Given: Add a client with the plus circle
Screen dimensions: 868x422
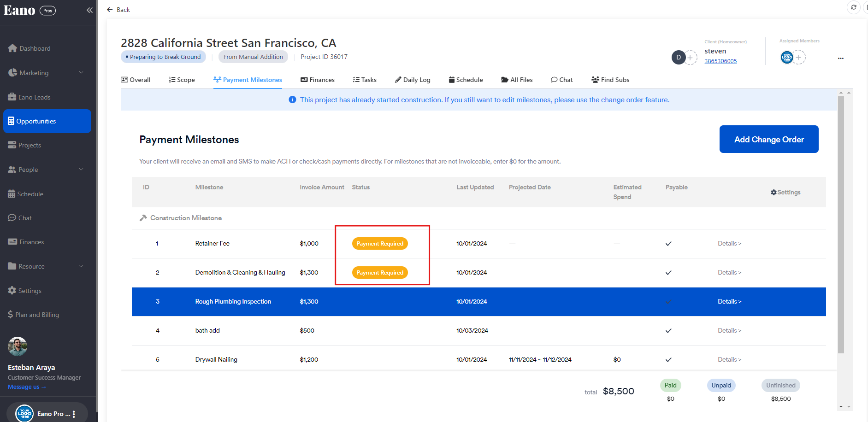Looking at the screenshot, I should click(x=690, y=58).
